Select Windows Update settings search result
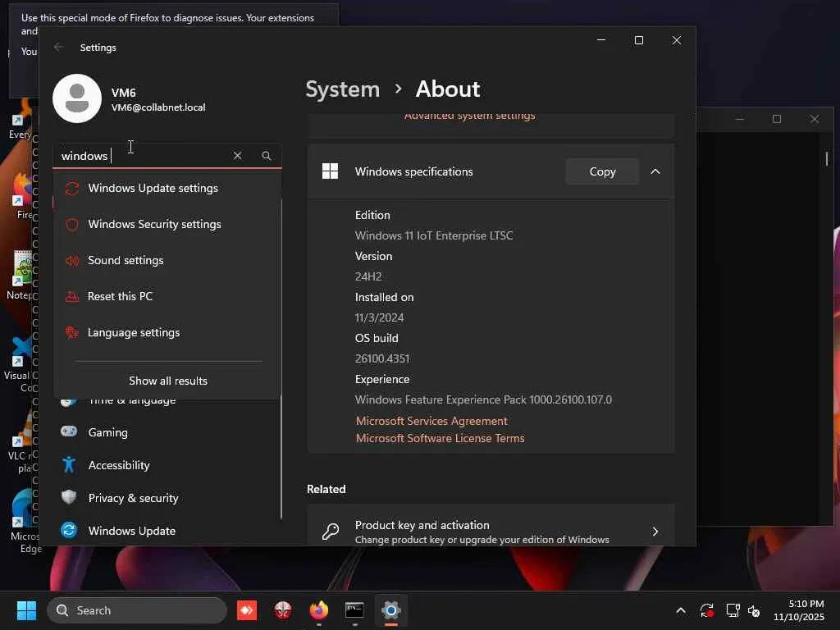The width and height of the screenshot is (840, 630). pos(167,189)
